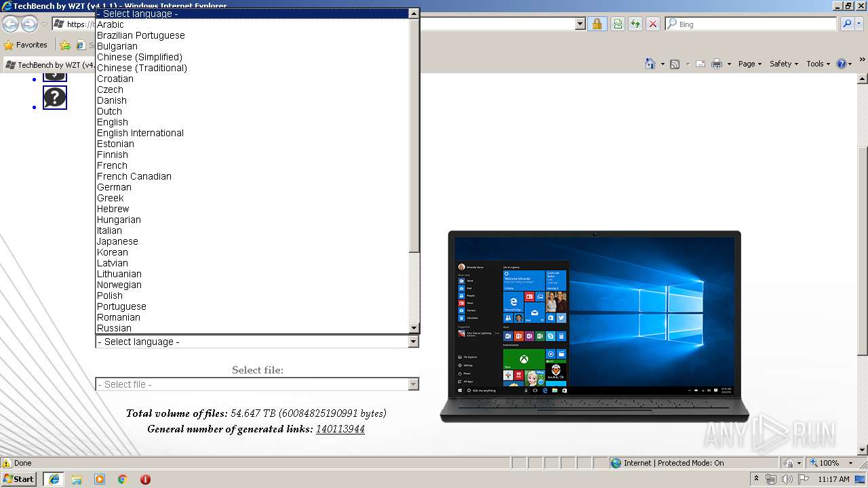The image size is (868, 488).
Task: Expand the recent pages dropdown arrow
Action: coord(44,24)
